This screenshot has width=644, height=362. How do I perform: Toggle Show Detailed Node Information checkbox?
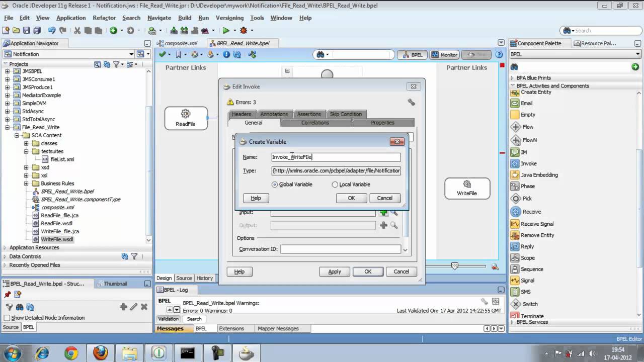7,318
